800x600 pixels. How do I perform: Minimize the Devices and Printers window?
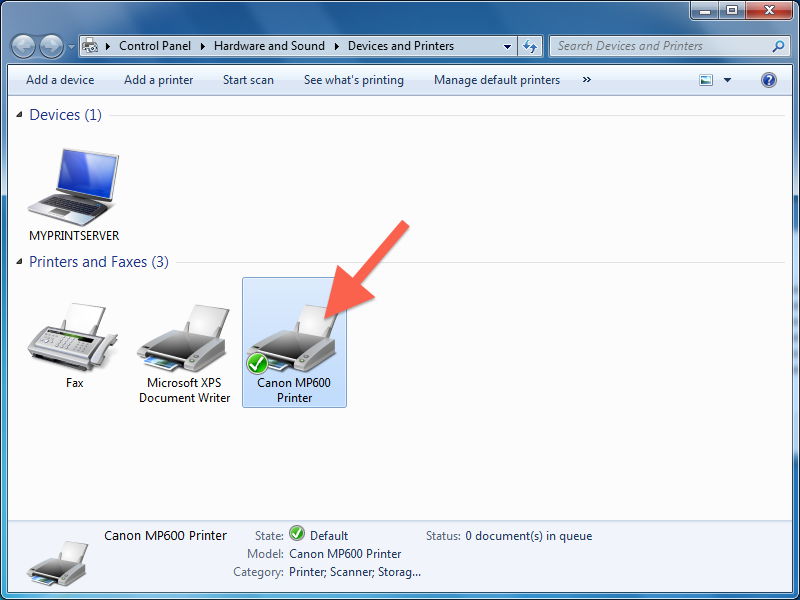pos(706,10)
